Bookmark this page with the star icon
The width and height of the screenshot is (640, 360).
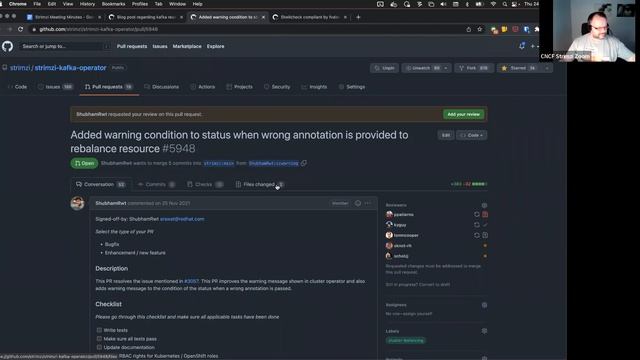(480, 29)
